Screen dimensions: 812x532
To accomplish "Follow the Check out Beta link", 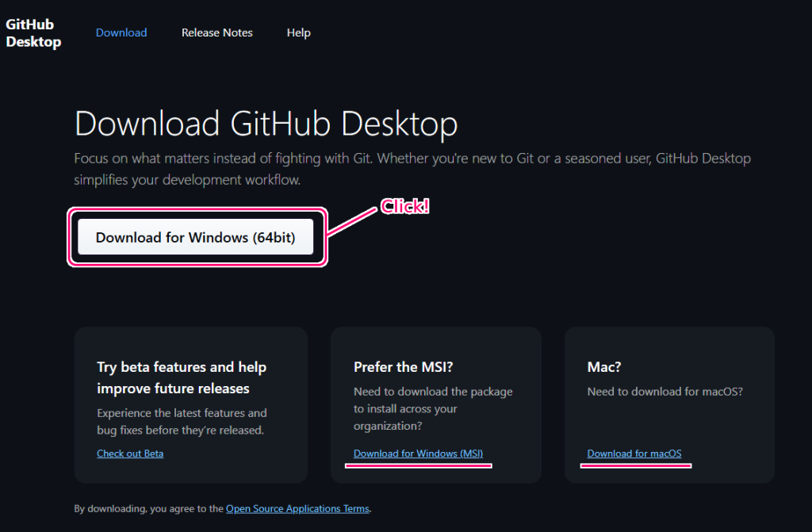I will pyautogui.click(x=130, y=454).
